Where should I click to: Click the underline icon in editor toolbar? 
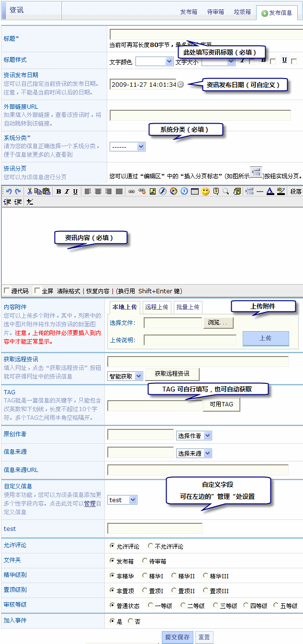(75, 192)
